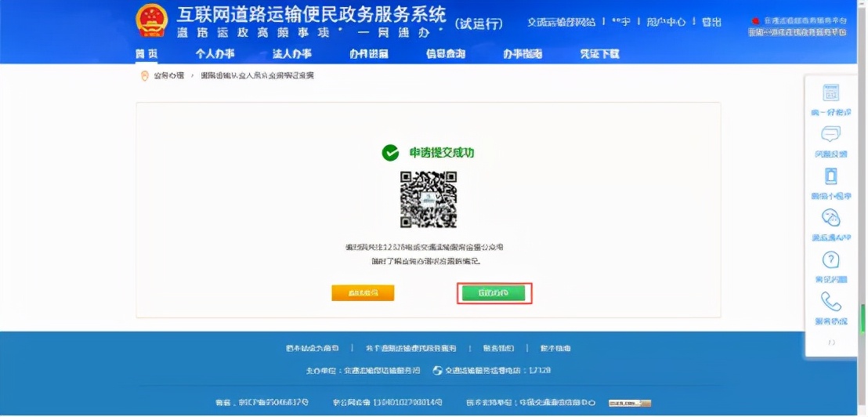868x417 pixels.
Task: Click the long second footer link
Action: pos(410,348)
